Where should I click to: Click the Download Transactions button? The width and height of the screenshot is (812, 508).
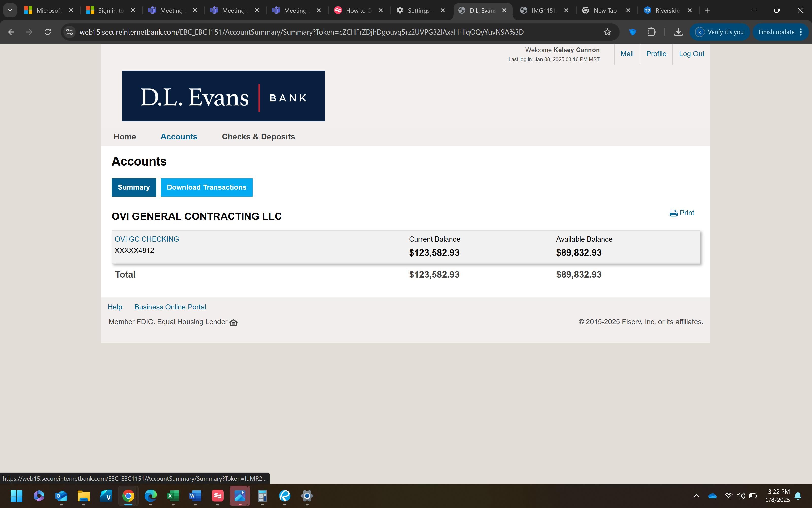[207, 187]
